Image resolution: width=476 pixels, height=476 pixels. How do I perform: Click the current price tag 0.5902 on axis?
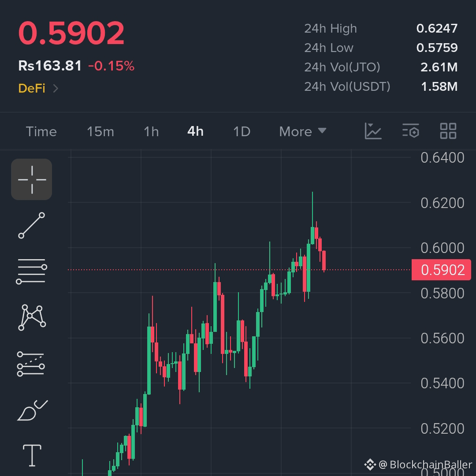point(441,270)
